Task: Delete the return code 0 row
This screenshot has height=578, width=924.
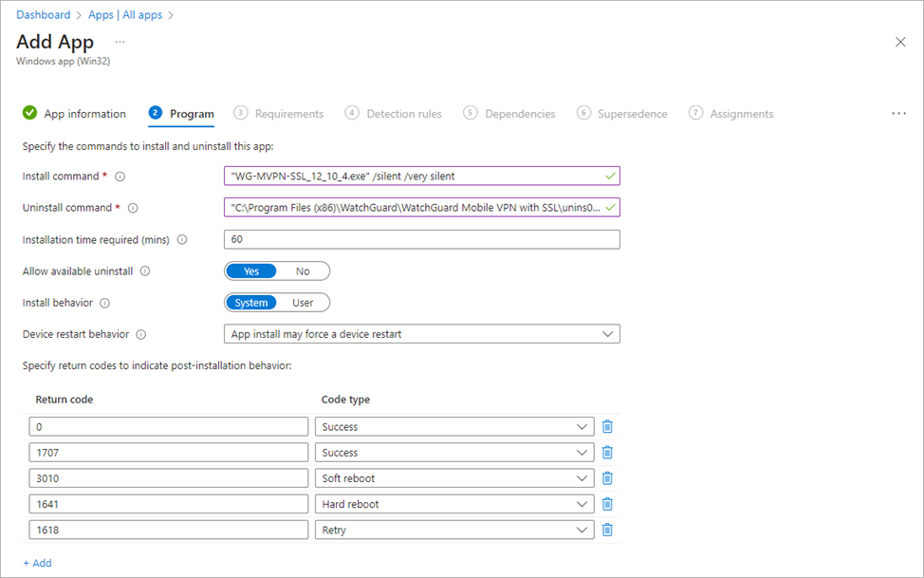Action: click(x=607, y=427)
